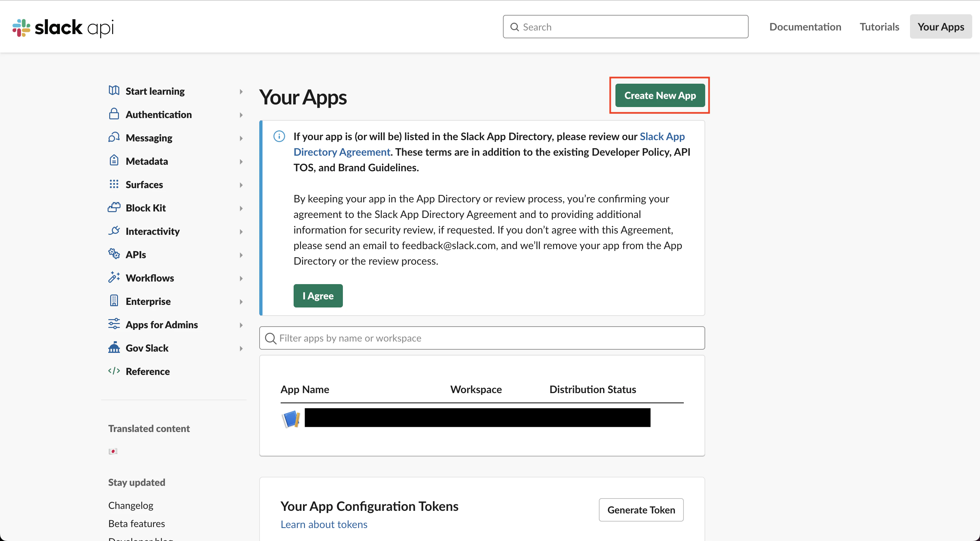Open the Changelog link
This screenshot has height=541, width=980.
point(131,505)
